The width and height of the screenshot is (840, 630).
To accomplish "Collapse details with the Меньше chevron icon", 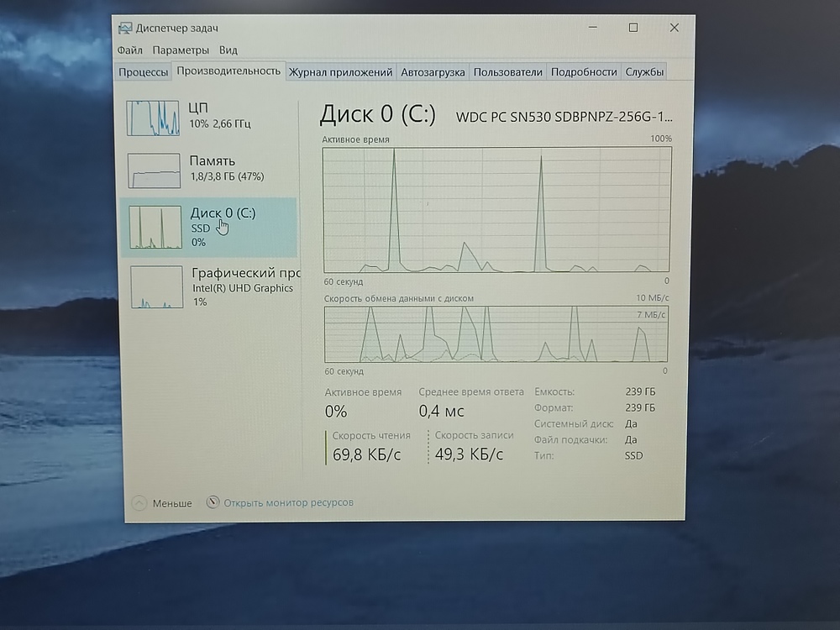I will 139,503.
